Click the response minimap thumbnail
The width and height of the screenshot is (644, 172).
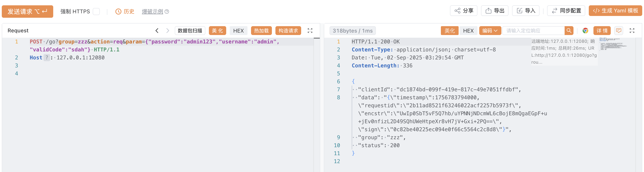pos(613,44)
